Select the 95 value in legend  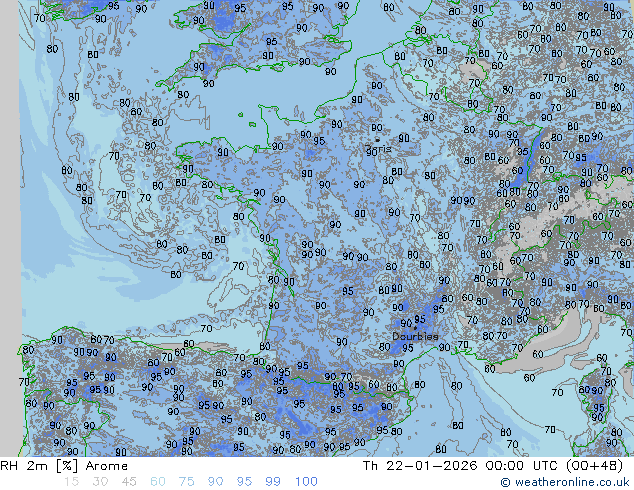[245, 482]
